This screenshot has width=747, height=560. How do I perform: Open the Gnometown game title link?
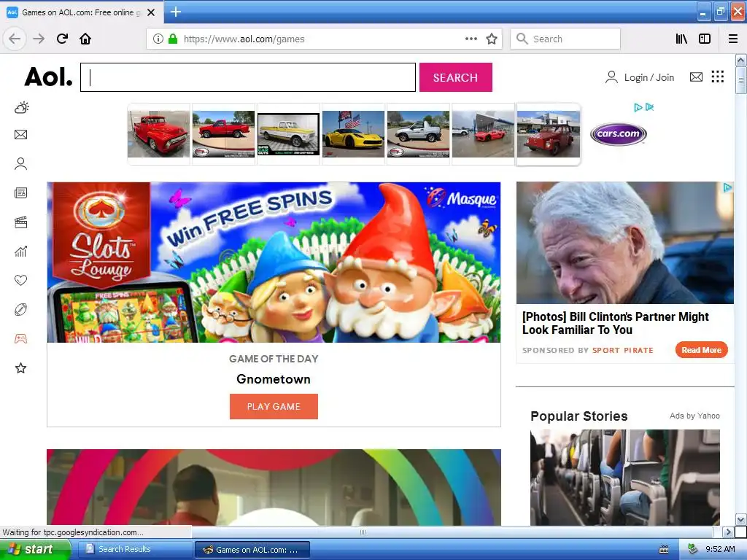[274, 379]
